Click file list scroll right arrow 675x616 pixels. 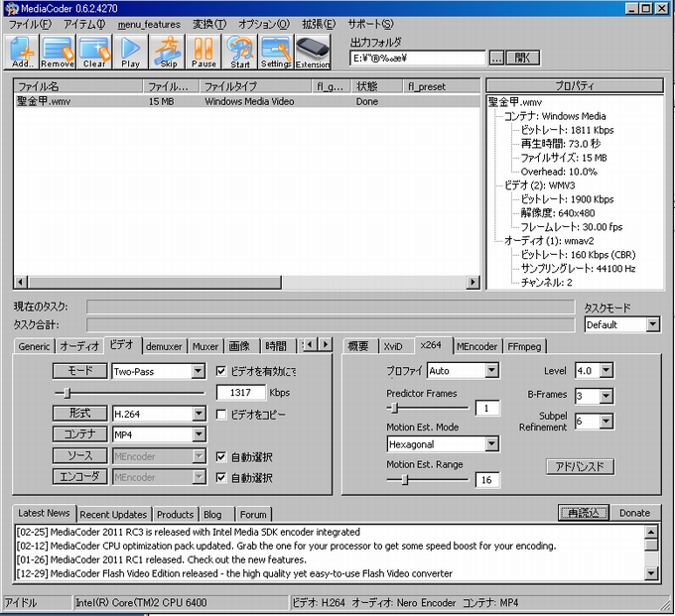coord(472,282)
